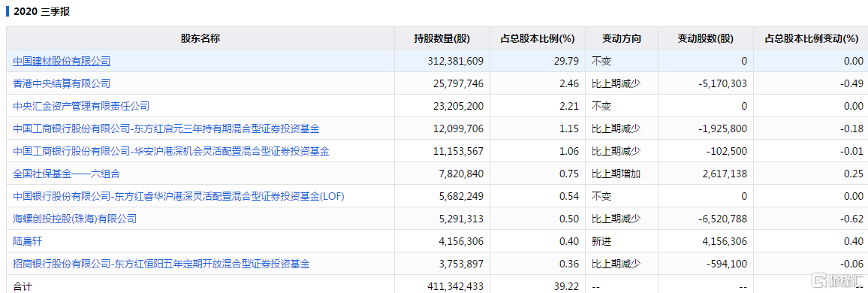This screenshot has width=868, height=293.
Task: Select the 合计 total row label
Action: click(x=23, y=286)
